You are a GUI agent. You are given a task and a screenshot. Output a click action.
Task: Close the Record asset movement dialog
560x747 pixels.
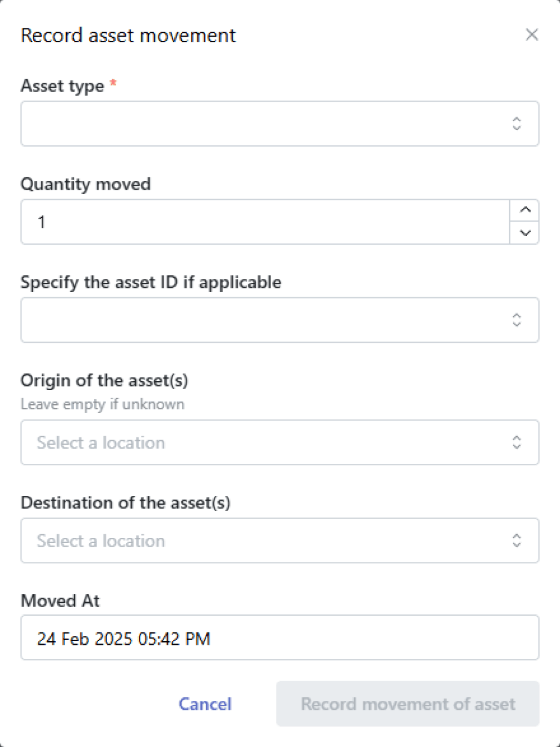coord(532,35)
